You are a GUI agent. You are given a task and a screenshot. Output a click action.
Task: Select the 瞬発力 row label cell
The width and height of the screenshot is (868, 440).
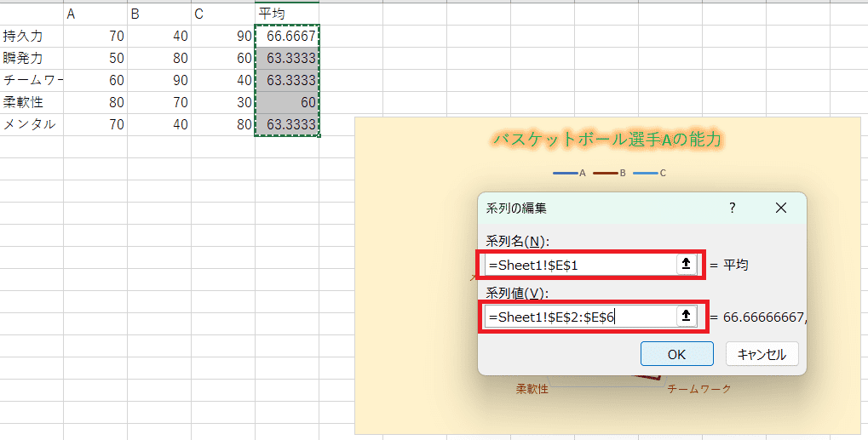pyautogui.click(x=32, y=58)
